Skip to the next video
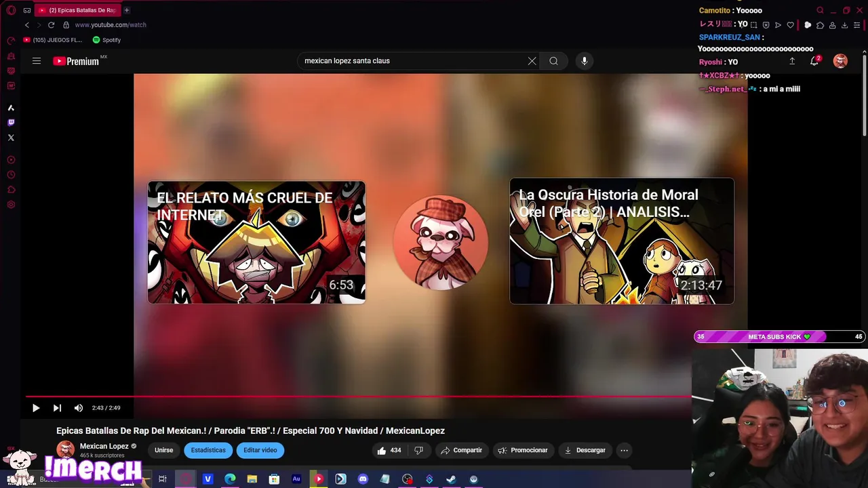This screenshot has width=868, height=488. click(x=57, y=408)
